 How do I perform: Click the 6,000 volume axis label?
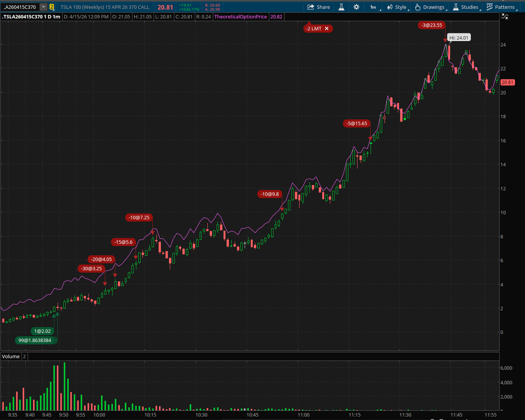(x=506, y=368)
